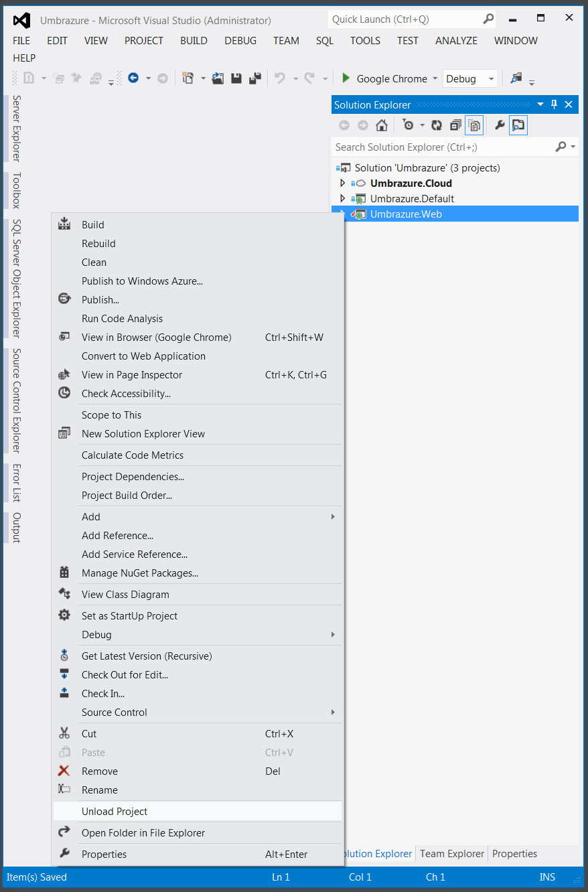Switch to the Team Explorer tab
The image size is (588, 892).
click(451, 853)
